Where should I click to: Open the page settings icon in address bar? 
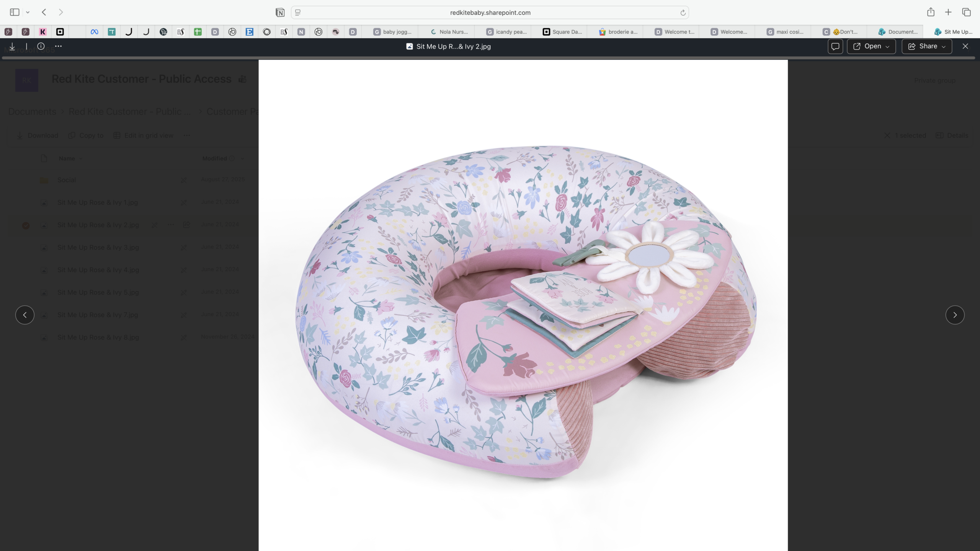click(298, 12)
